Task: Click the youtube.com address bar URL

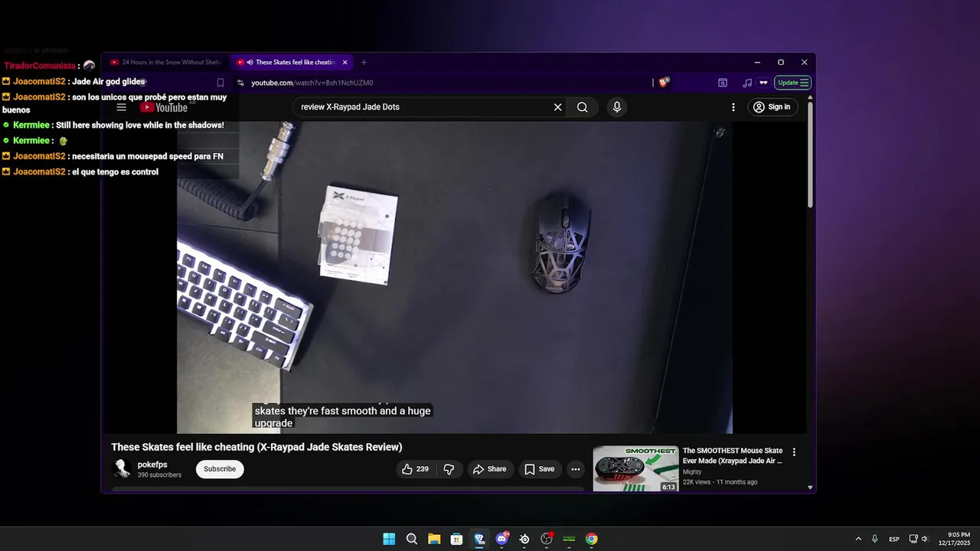Action: pos(312,83)
